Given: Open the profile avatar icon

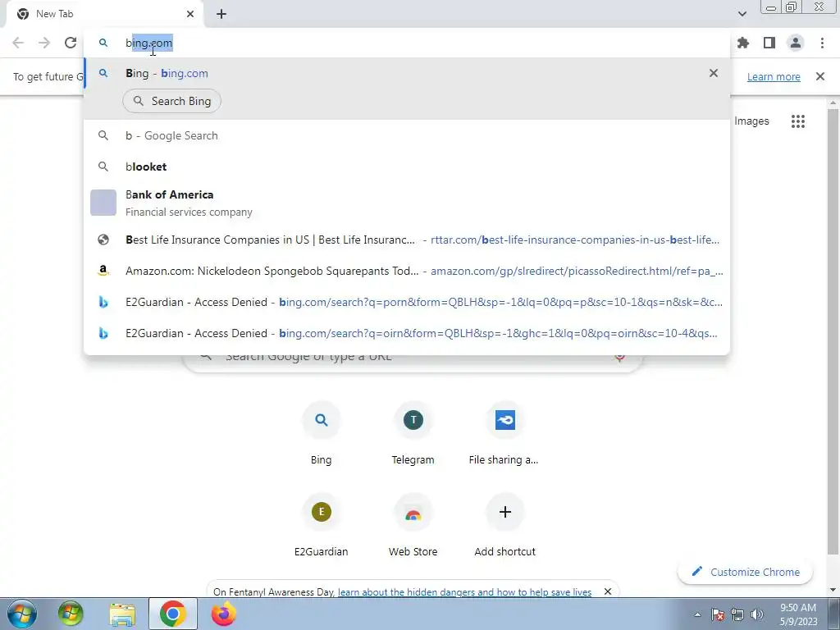Looking at the screenshot, I should click(x=796, y=43).
